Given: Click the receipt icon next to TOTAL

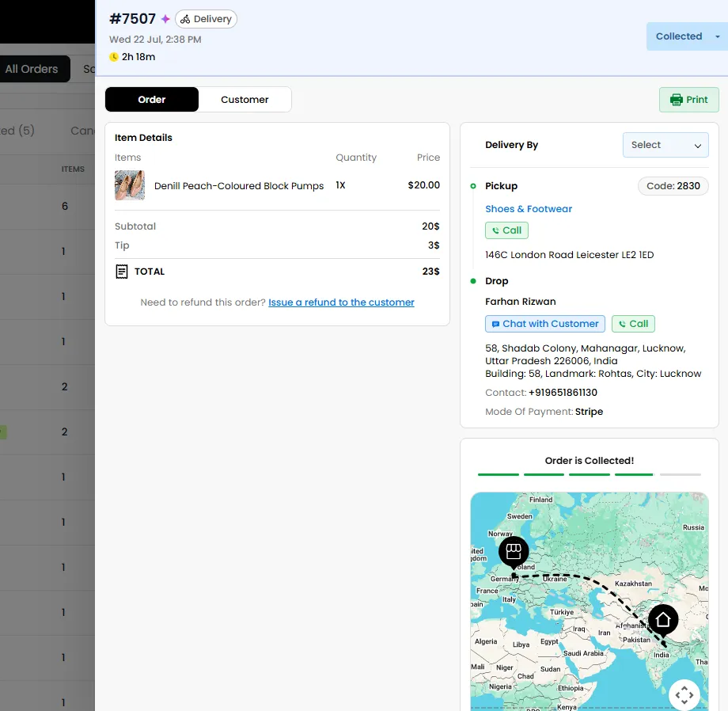Looking at the screenshot, I should [x=122, y=272].
